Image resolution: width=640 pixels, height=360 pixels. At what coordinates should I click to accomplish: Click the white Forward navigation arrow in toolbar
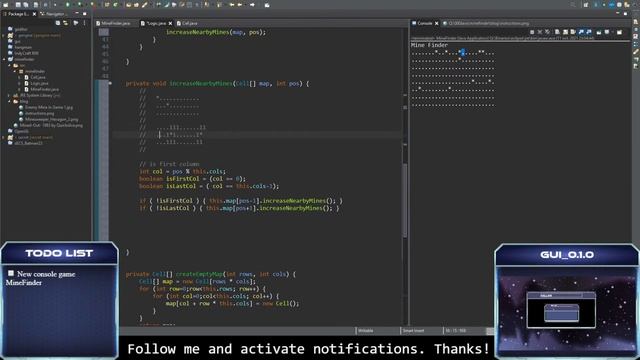(252, 4)
